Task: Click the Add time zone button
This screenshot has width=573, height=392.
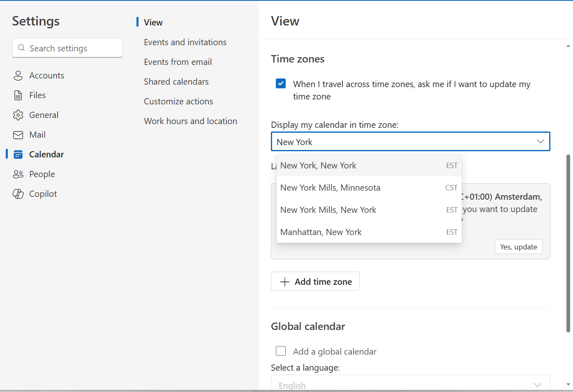Action: tap(315, 281)
